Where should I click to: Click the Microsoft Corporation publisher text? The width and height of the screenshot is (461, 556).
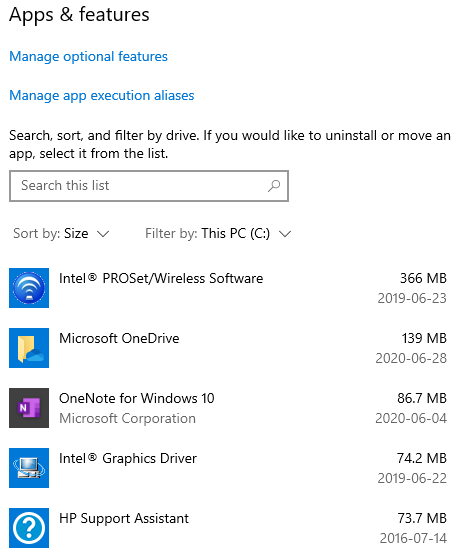pos(127,418)
